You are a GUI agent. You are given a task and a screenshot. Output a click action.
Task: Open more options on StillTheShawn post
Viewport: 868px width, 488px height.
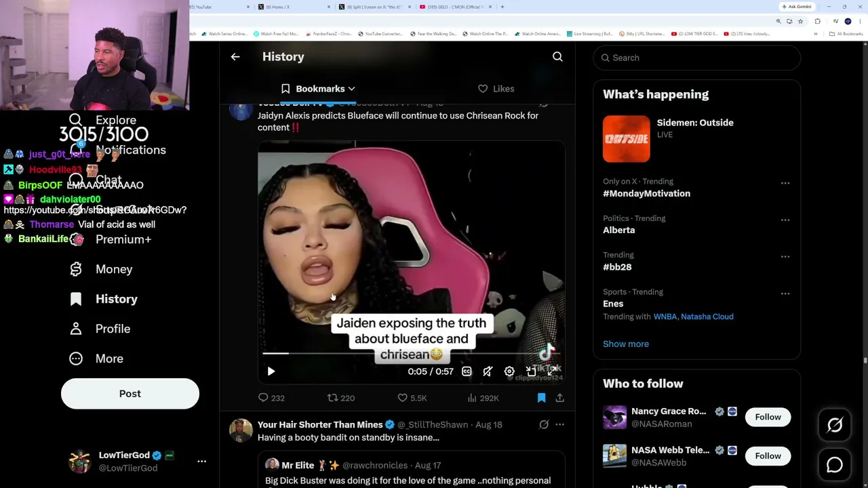559,424
